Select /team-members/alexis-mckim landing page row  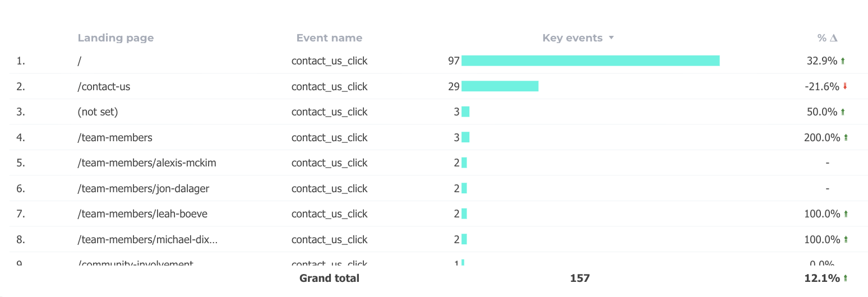point(147,163)
